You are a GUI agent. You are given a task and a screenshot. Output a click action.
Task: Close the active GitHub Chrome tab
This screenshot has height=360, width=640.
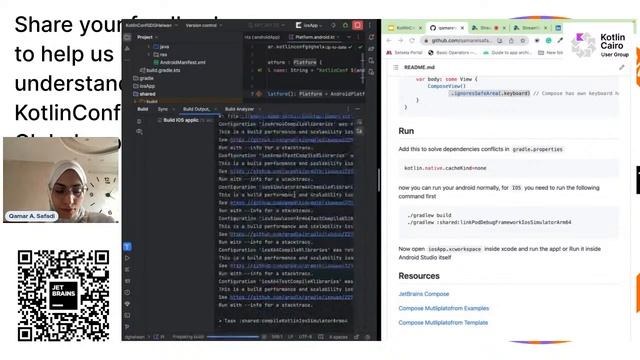tap(462, 28)
